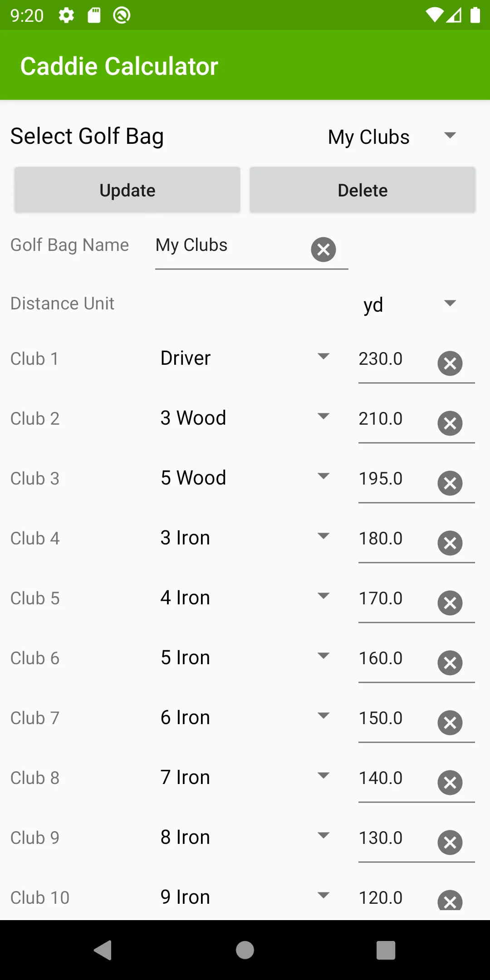
Task: Tap the Delete button
Action: pyautogui.click(x=363, y=190)
